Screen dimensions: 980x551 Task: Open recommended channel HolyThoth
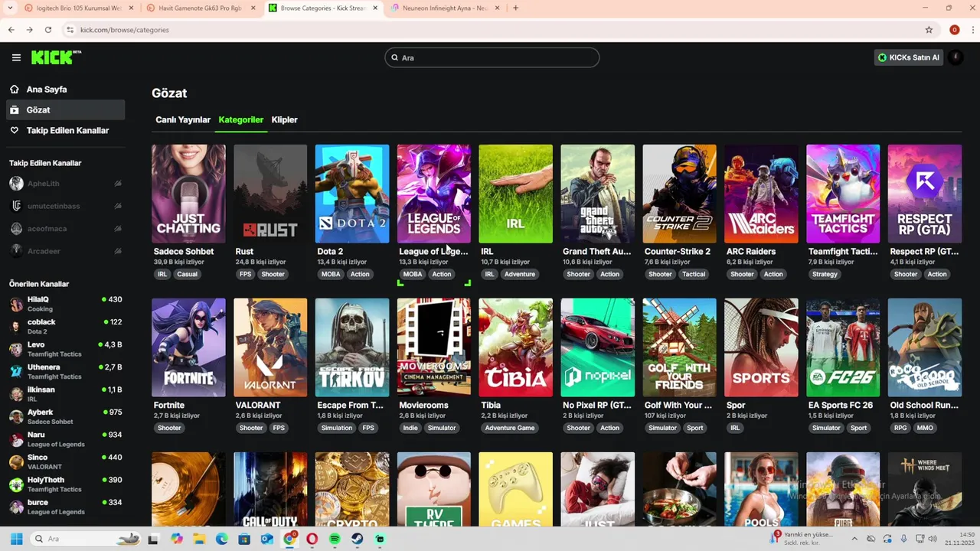65,484
